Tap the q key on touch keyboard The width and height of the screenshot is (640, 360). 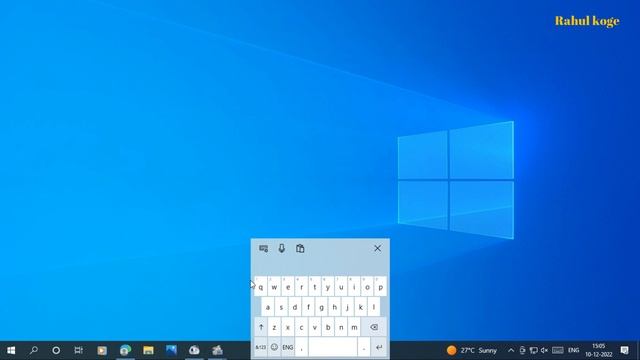(261, 287)
